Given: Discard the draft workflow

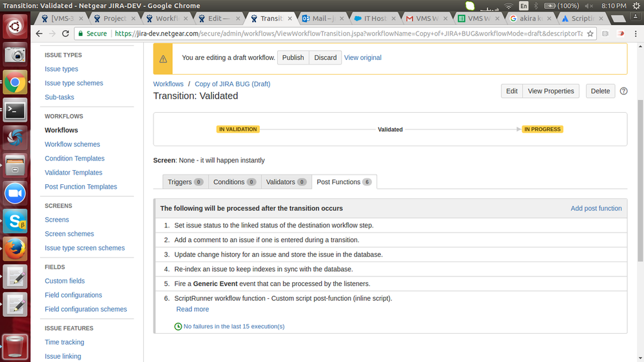Looking at the screenshot, I should coord(326,57).
